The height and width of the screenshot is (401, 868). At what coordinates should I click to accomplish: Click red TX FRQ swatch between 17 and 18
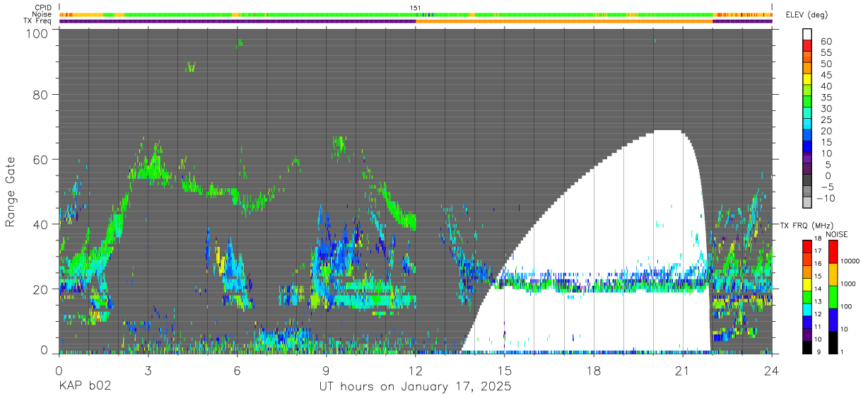tap(807, 245)
